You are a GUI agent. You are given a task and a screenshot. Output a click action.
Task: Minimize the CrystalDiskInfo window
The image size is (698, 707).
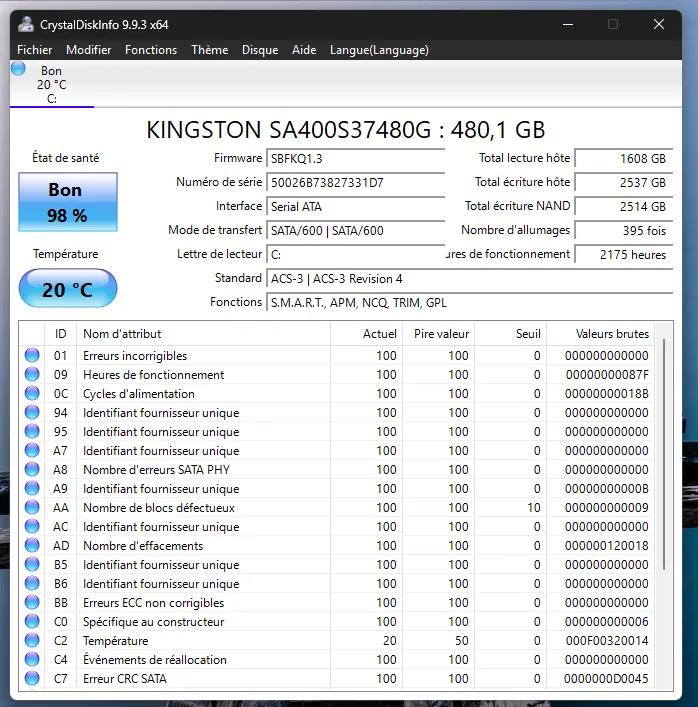pos(568,24)
